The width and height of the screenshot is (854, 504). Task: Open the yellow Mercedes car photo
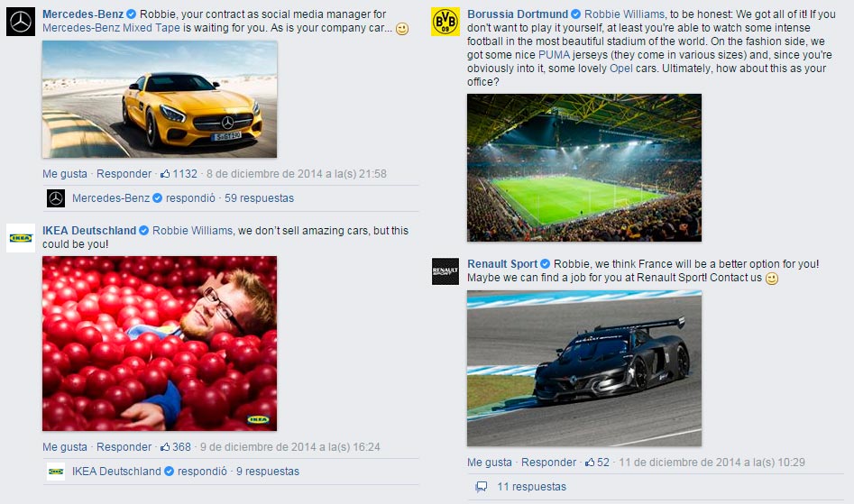point(160,99)
